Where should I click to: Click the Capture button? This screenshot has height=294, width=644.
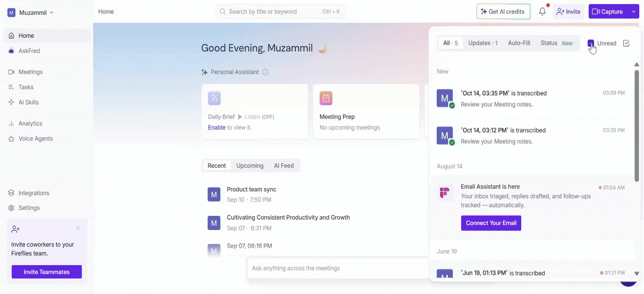pyautogui.click(x=608, y=11)
